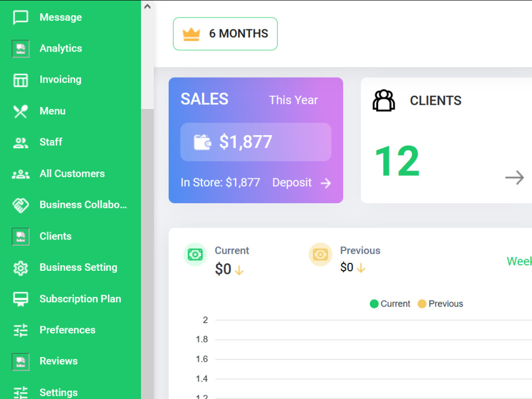Open the Message chat icon

pos(20,17)
